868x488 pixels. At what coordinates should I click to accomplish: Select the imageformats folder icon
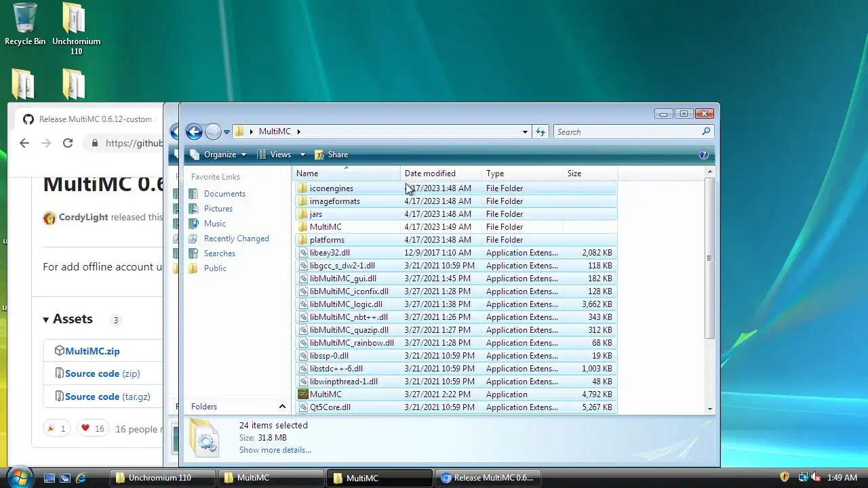303,201
